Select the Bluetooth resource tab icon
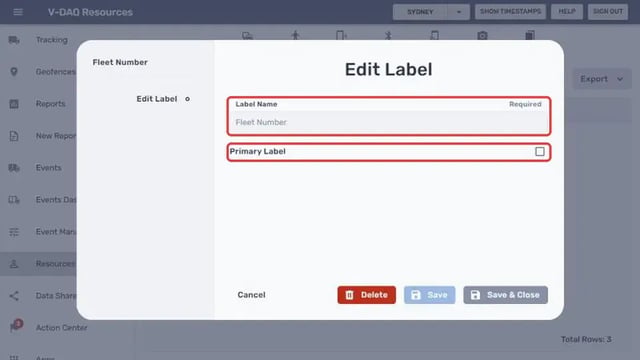The image size is (640, 360). tap(388, 36)
